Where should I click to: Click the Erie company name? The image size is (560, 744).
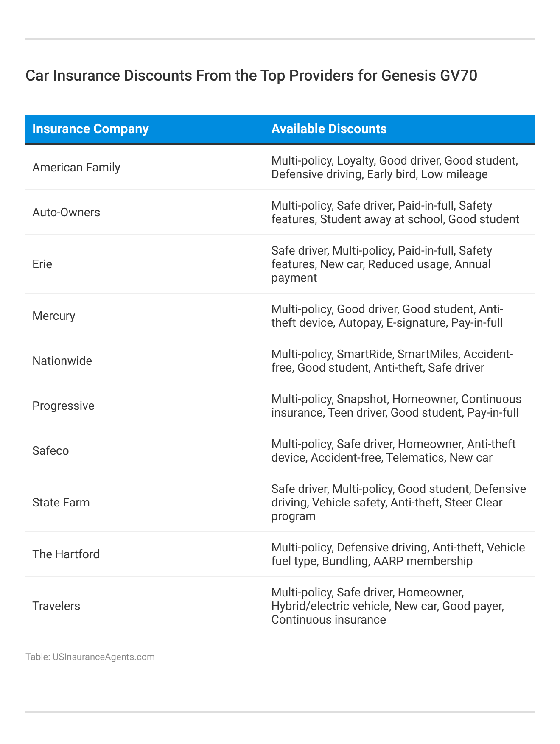pyautogui.click(x=42, y=264)
